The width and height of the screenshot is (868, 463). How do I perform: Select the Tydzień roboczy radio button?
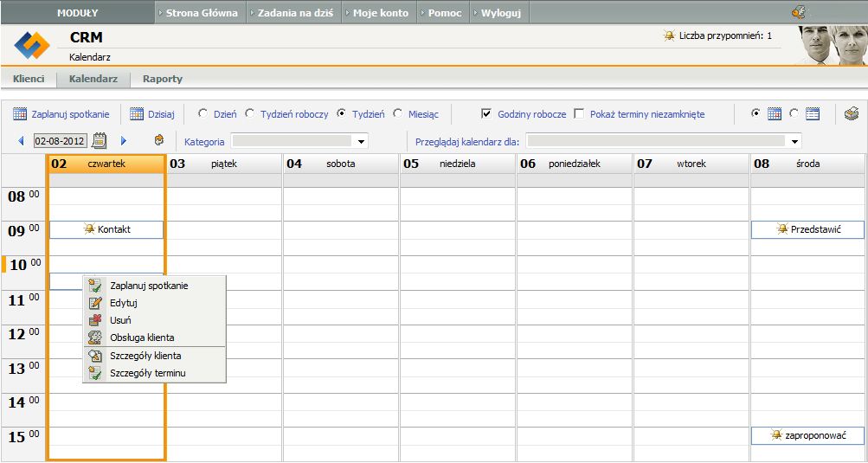tap(249, 114)
